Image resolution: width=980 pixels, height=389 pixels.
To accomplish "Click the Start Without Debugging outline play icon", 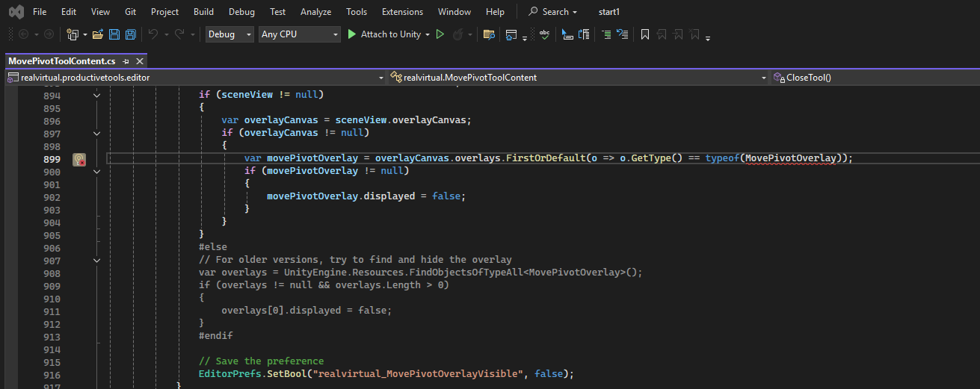I will [x=440, y=34].
